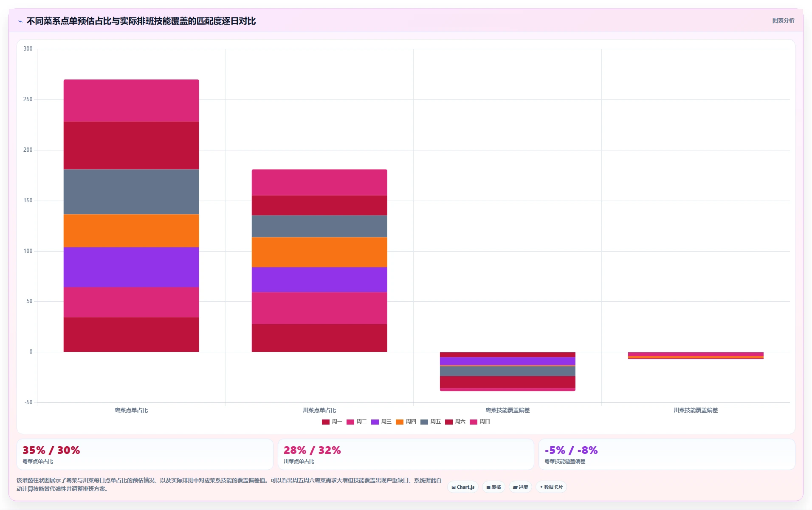Click the bottom 周一 segment of 川菜点单占比 bar
Viewport: 812px width, 510px height.
(319, 338)
